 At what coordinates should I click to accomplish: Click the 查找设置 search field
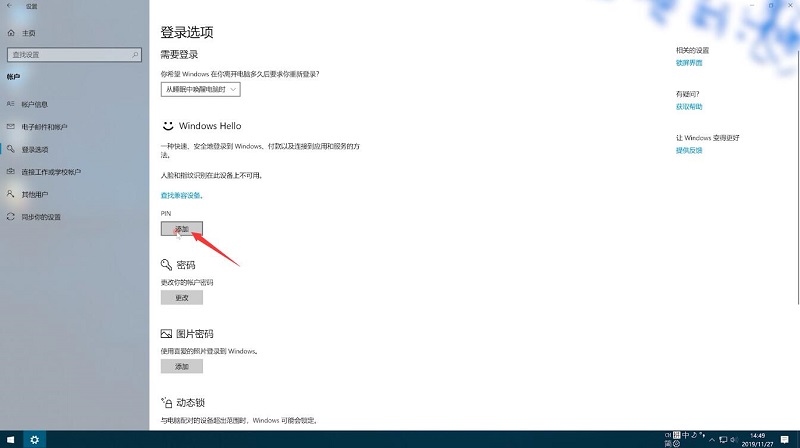[74, 55]
